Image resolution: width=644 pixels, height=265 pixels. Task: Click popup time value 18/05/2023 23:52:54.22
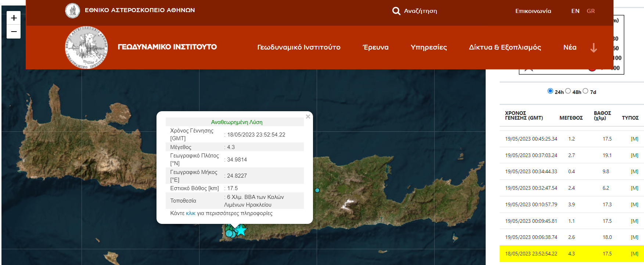pyautogui.click(x=256, y=135)
